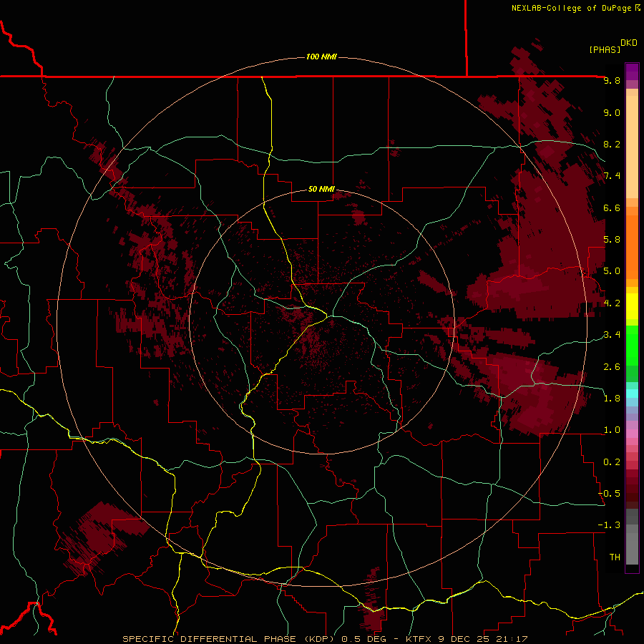Click the KTFX radar site identifier

(419, 639)
